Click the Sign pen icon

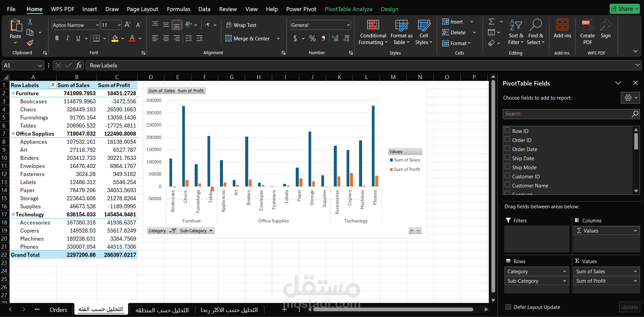606,29
